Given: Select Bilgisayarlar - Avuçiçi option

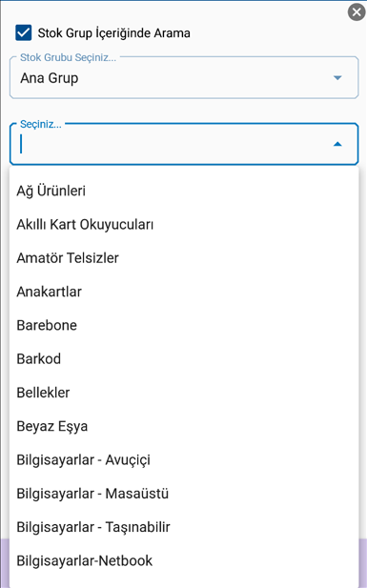Looking at the screenshot, I should 184,459.
